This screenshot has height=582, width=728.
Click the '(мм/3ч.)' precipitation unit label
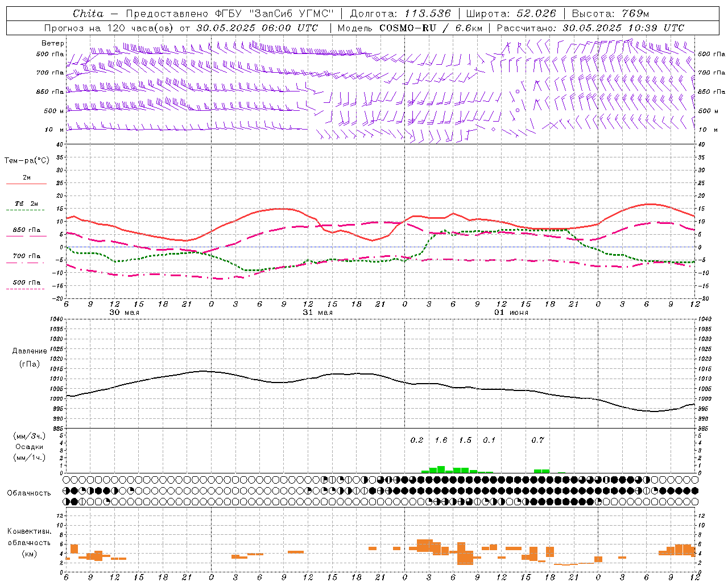(x=30, y=436)
